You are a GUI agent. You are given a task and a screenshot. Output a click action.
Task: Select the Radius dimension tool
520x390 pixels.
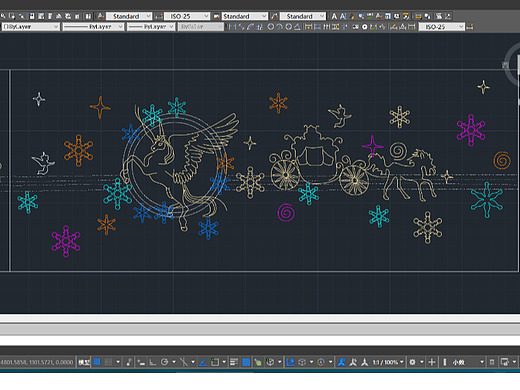coord(271,27)
